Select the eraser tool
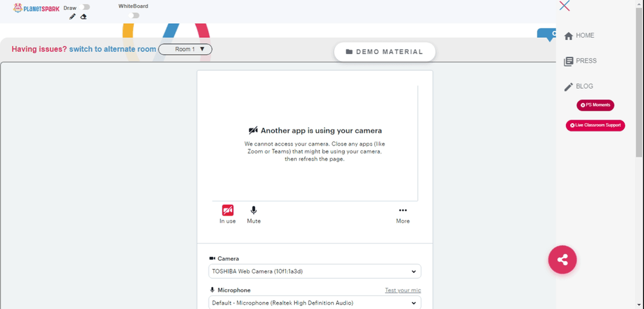Screen dimensions: 644x309 pos(83,16)
